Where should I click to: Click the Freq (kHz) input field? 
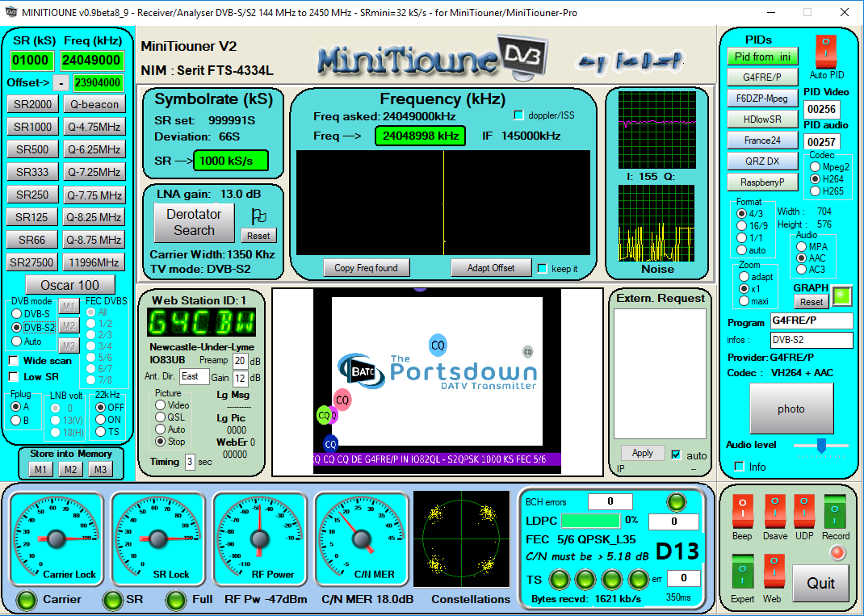coord(93,61)
